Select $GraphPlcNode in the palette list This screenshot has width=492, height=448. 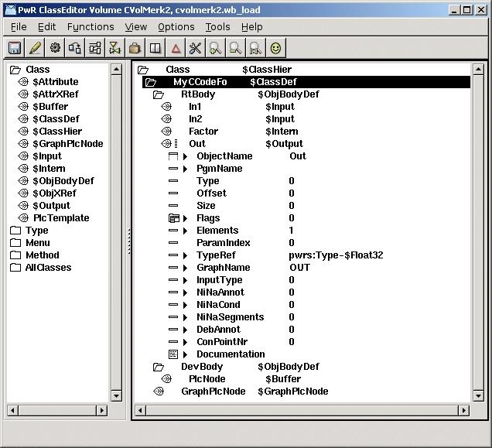coord(68,143)
